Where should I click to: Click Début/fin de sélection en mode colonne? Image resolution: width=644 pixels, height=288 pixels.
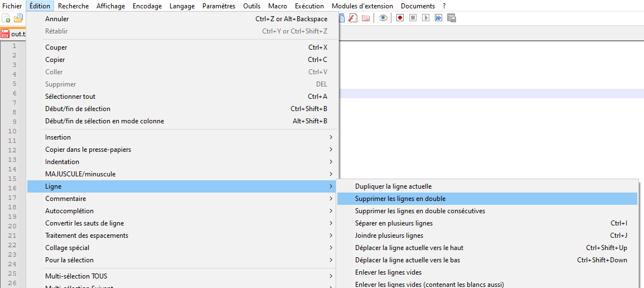click(x=183, y=121)
